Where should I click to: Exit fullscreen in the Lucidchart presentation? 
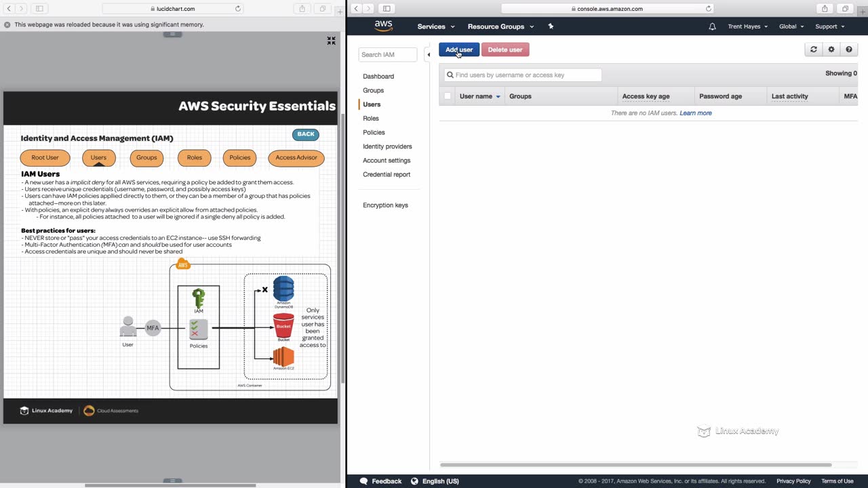click(x=331, y=41)
